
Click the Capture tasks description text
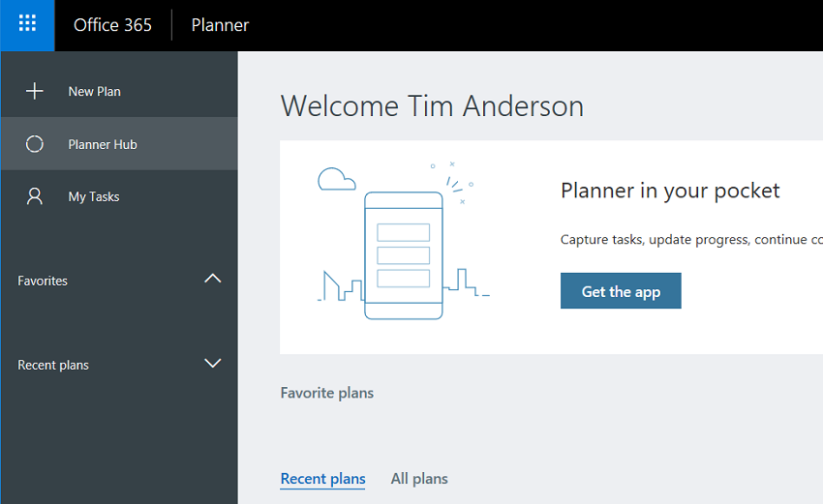[691, 240]
